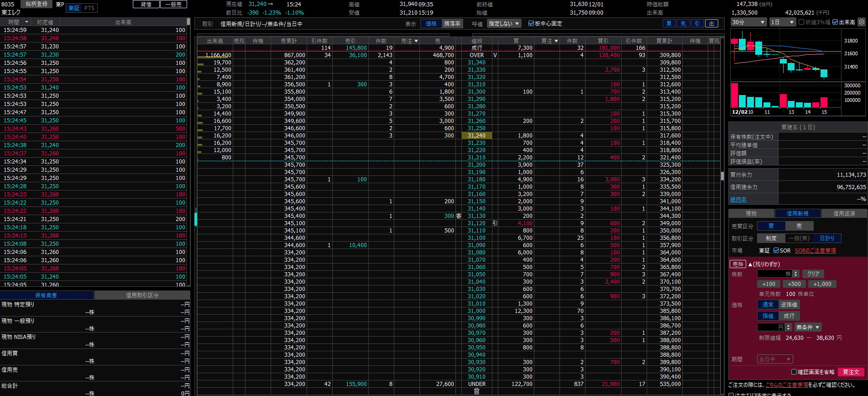This screenshot has height=396, width=868.
Task: Click the 株数 quantity stepper arrows
Action: (x=796, y=274)
